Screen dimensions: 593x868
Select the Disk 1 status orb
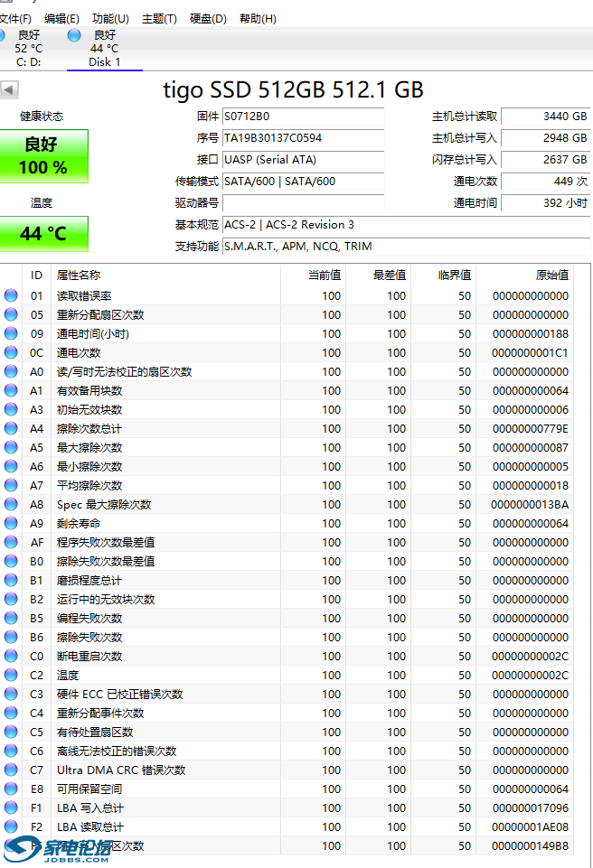pyautogui.click(x=74, y=35)
